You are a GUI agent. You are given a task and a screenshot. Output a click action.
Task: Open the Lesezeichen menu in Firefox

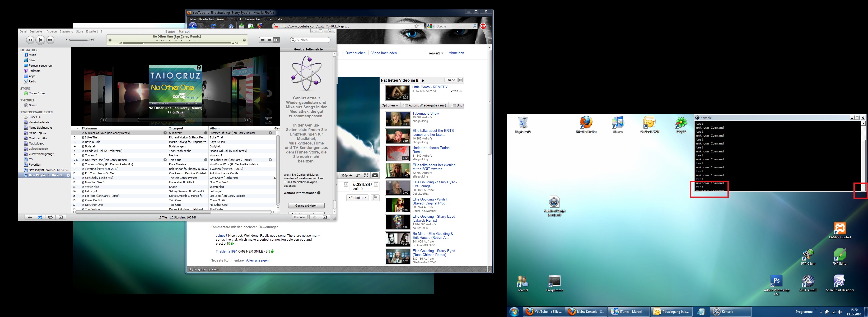pyautogui.click(x=253, y=20)
